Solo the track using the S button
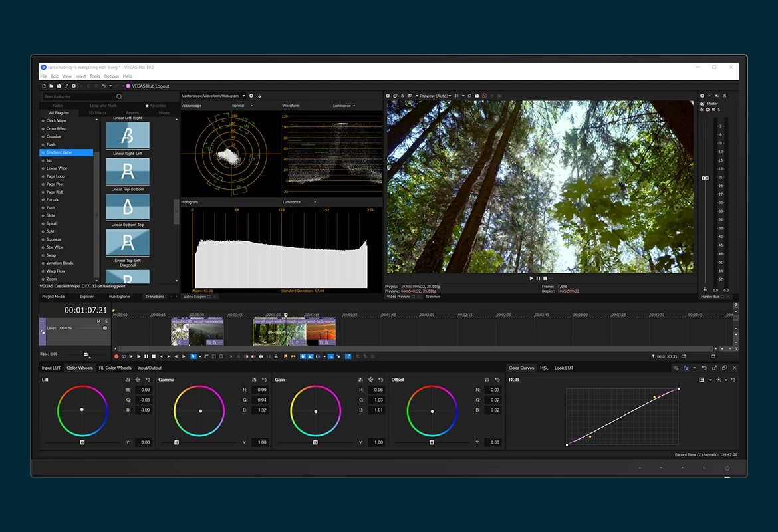 [x=106, y=321]
